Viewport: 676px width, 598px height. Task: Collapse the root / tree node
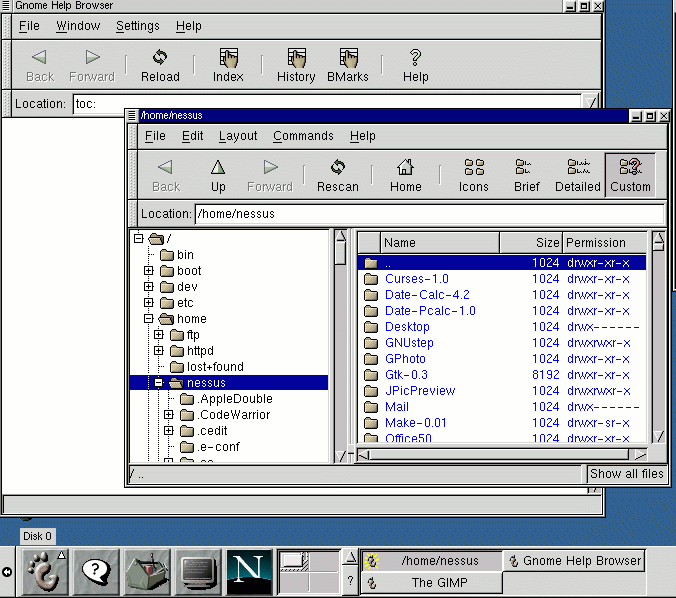(x=138, y=238)
